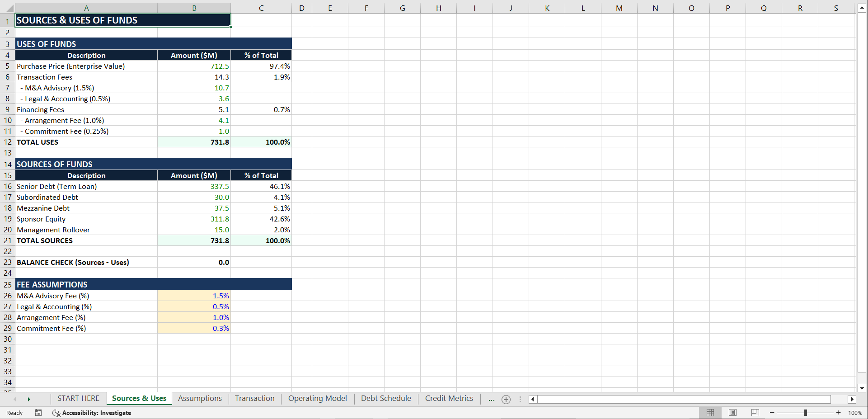Select column B by clicking its header
The height and width of the screenshot is (419, 868).
[194, 8]
